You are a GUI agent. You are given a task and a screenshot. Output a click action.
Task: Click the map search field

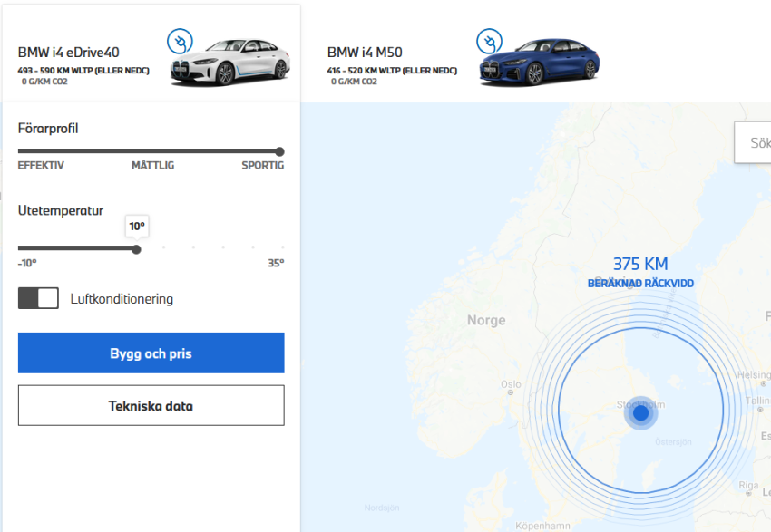pyautogui.click(x=753, y=143)
